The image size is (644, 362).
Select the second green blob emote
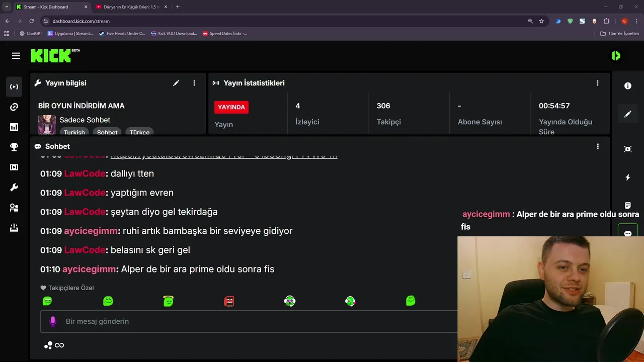click(x=108, y=301)
